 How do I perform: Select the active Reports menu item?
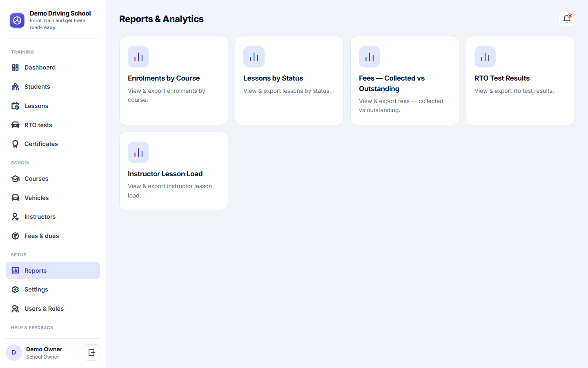[53, 271]
